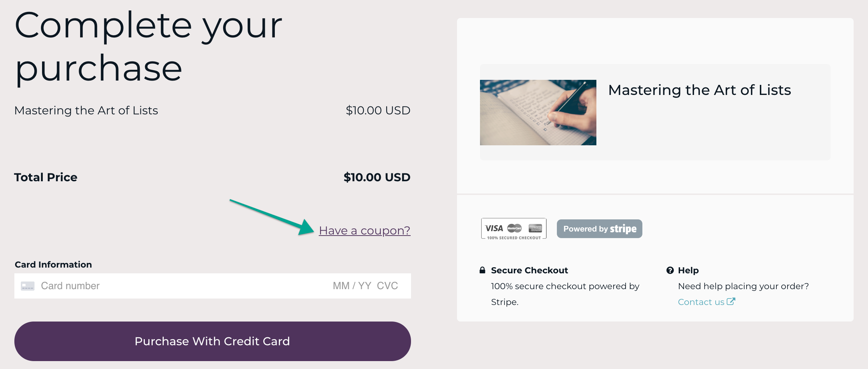The width and height of the screenshot is (868, 369).
Task: Click the course title beside the product thumbnail
Action: 699,90
